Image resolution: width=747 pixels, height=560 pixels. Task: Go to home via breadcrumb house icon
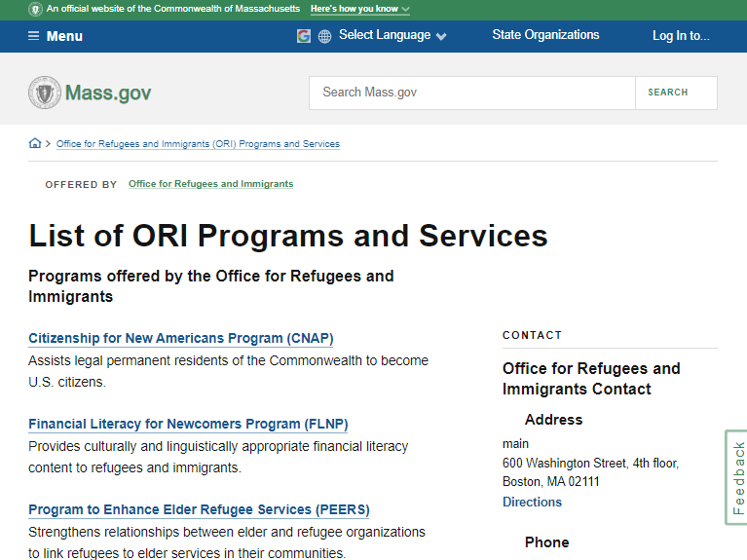coord(35,143)
